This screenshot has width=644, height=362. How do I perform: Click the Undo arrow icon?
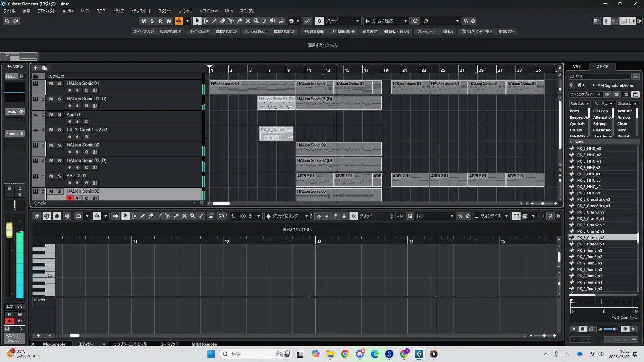click(7, 21)
